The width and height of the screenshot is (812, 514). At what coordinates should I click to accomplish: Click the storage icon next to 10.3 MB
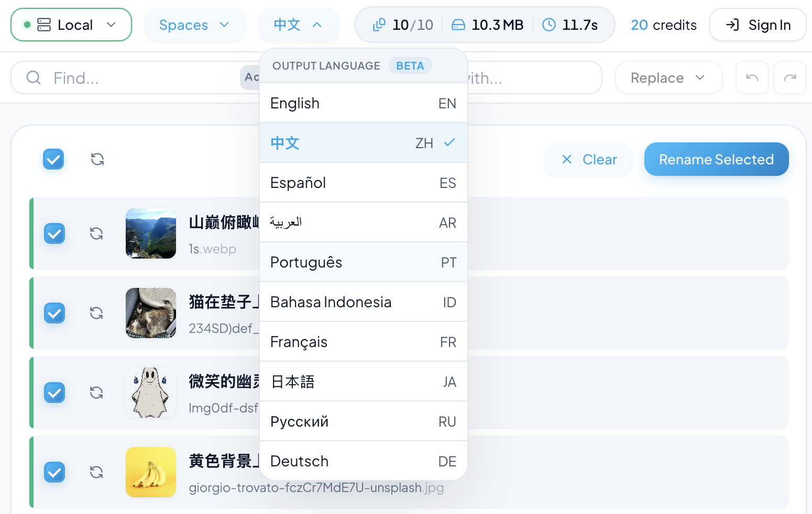458,25
